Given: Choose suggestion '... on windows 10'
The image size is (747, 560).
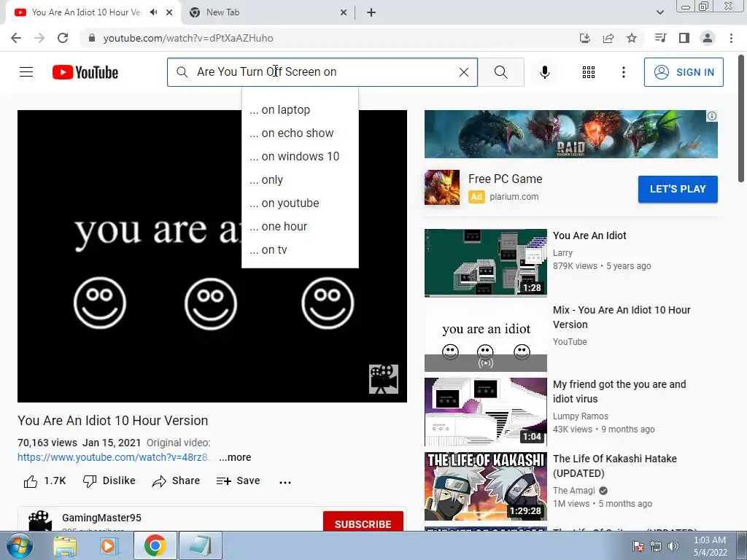Looking at the screenshot, I should pos(300,156).
